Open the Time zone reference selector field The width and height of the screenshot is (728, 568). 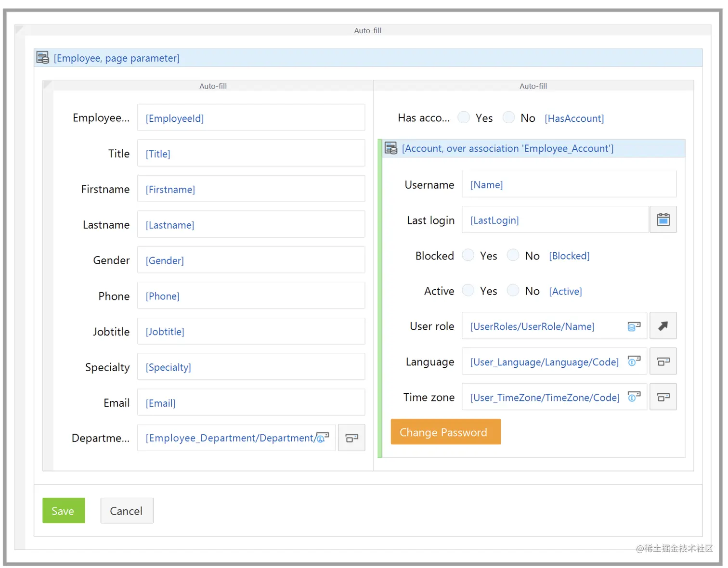coord(554,397)
